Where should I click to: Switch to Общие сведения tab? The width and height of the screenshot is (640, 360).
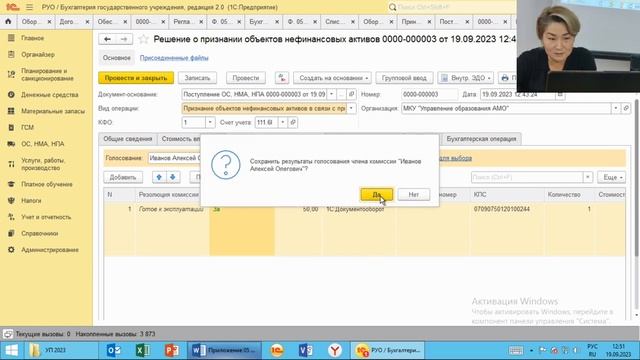(x=127, y=139)
